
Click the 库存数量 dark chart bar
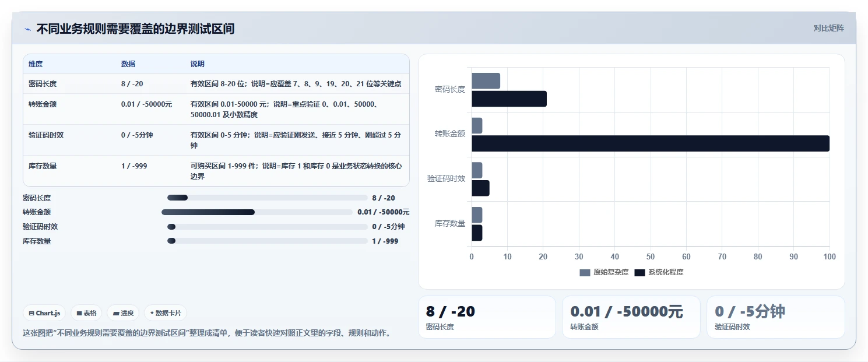coord(477,233)
